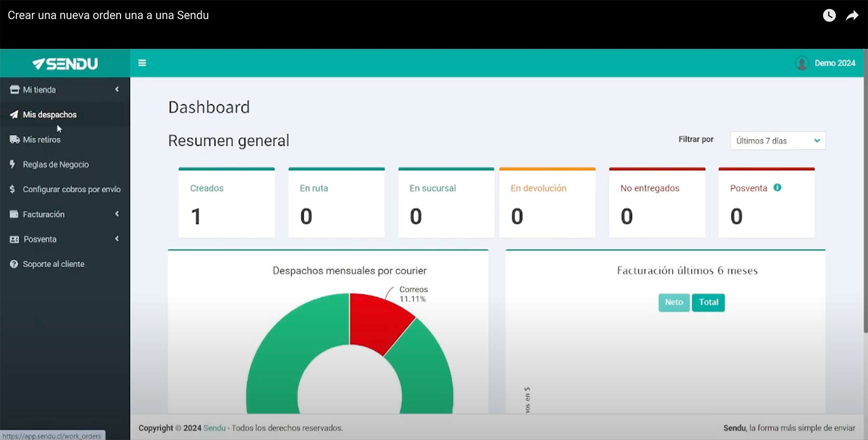The width and height of the screenshot is (868, 440).
Task: Click the Watch later clock icon
Action: point(829,15)
